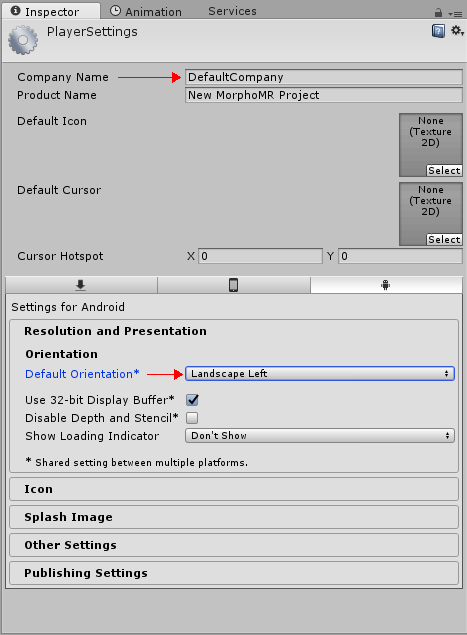467x635 pixels.
Task: Click Select under Default Icon texture
Action: pyautogui.click(x=444, y=170)
